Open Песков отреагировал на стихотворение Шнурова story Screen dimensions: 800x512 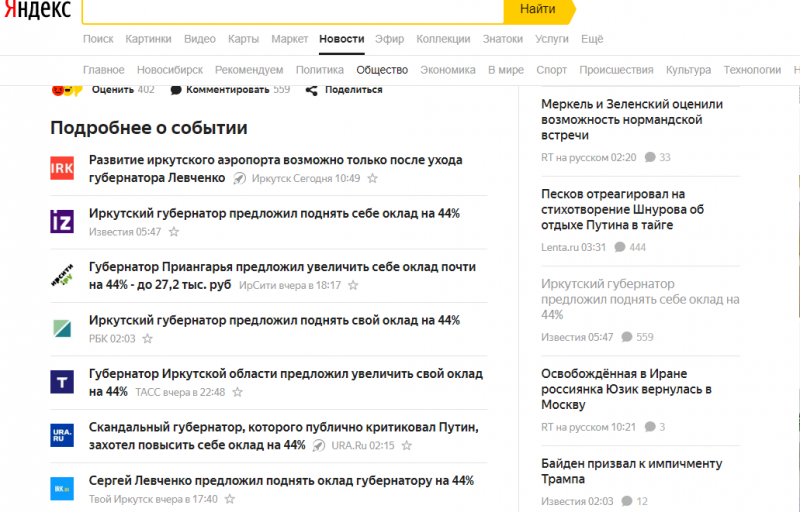(x=622, y=210)
